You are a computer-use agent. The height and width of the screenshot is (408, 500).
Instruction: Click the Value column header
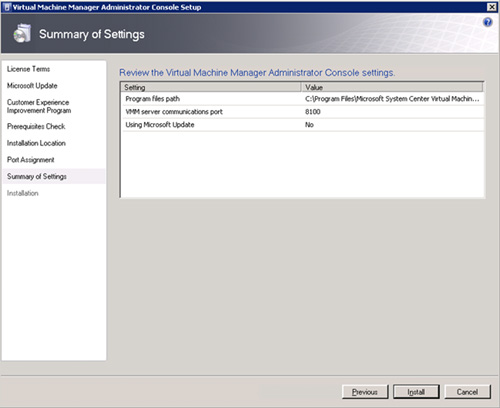[x=392, y=87]
